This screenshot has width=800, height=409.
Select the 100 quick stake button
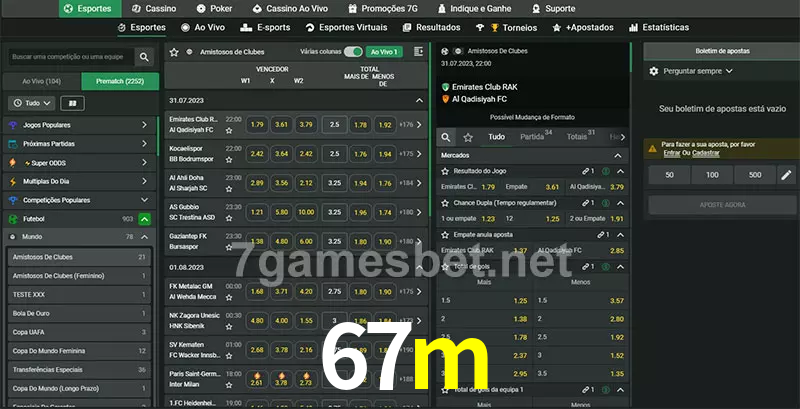click(711, 175)
